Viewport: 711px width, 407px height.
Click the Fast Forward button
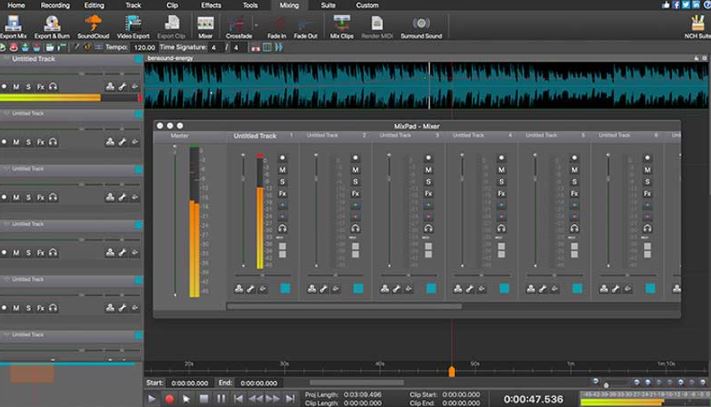click(x=273, y=399)
